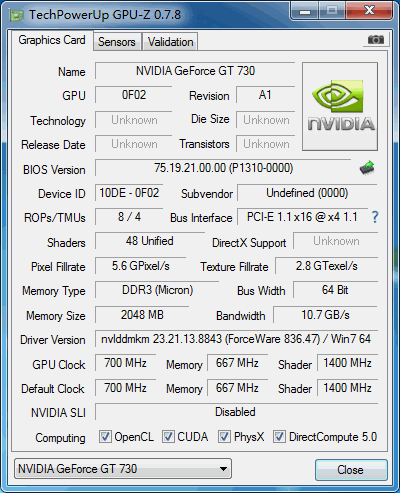Click the Driver Version field
Screen dimensions: 400x493
click(x=236, y=339)
